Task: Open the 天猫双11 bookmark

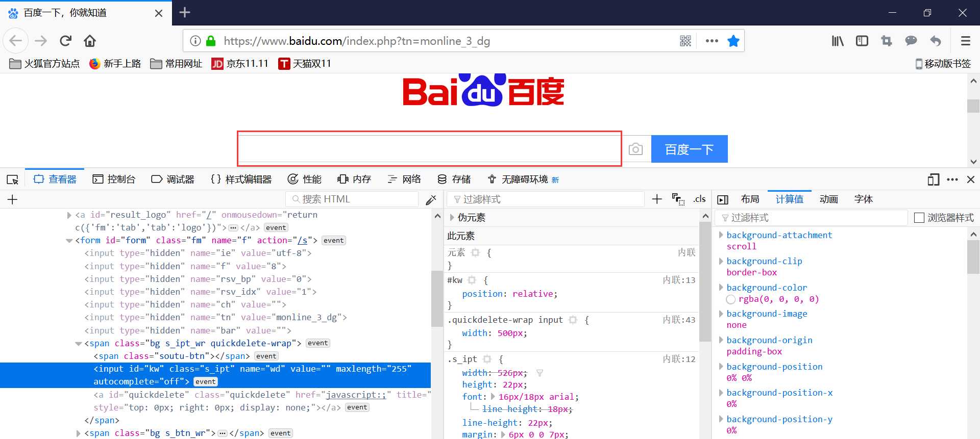Action: tap(305, 63)
